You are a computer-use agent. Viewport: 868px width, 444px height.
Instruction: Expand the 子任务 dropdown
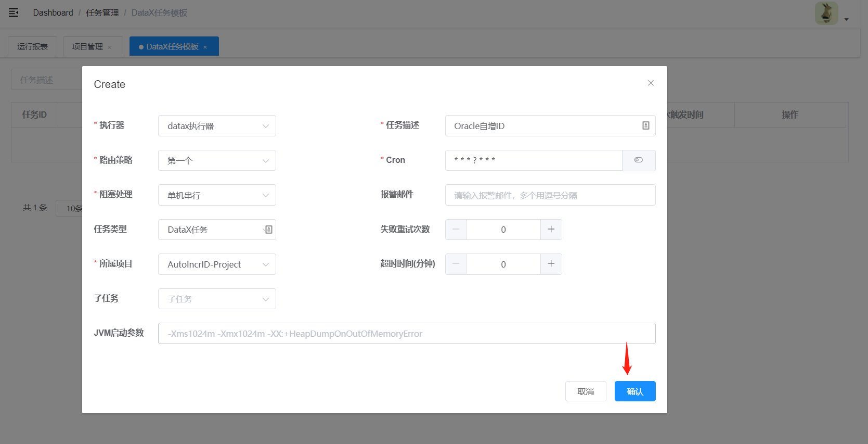tap(217, 299)
